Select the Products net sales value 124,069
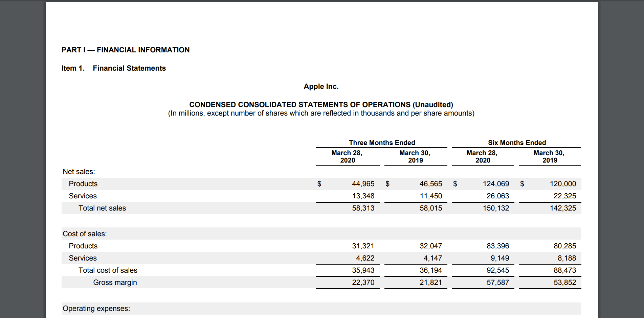Image resolution: width=644 pixels, height=318 pixels. (x=496, y=184)
